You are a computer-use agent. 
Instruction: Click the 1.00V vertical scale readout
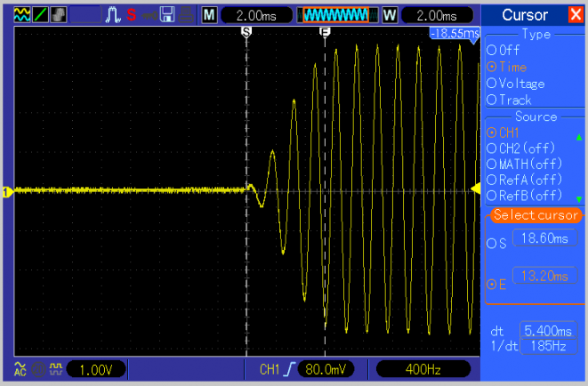pyautogui.click(x=94, y=368)
